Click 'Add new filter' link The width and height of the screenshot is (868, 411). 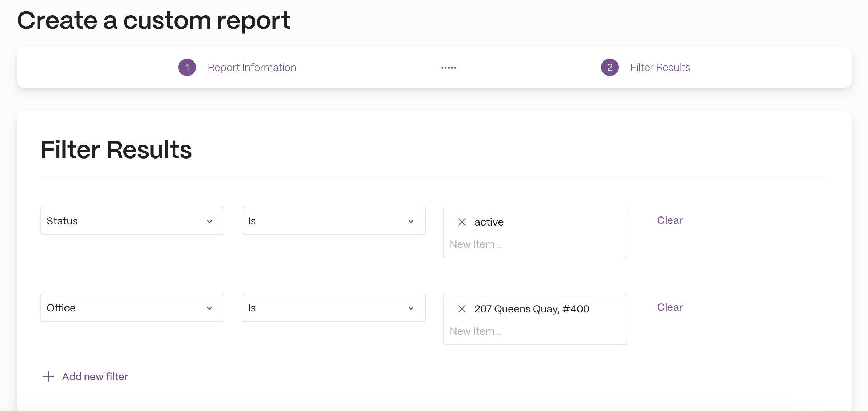(x=95, y=376)
